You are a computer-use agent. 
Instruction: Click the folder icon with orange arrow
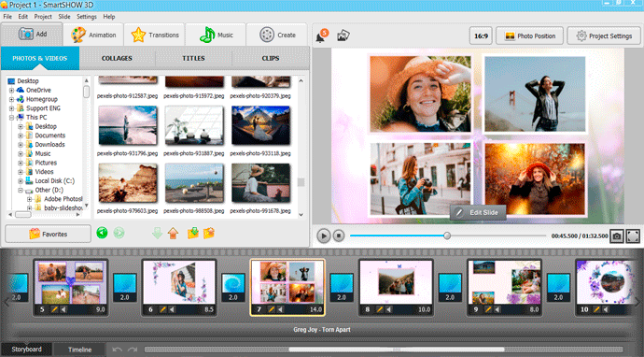click(x=209, y=234)
